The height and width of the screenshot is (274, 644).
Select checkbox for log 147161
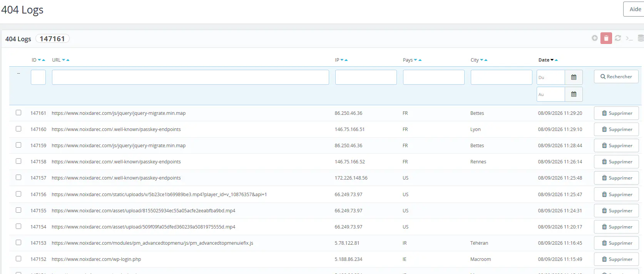click(18, 113)
